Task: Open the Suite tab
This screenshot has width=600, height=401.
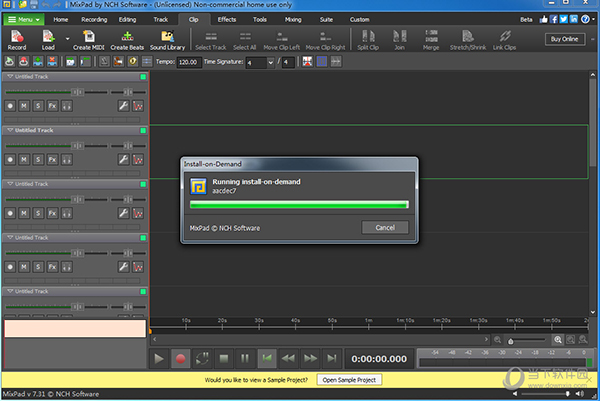Action: (x=326, y=20)
